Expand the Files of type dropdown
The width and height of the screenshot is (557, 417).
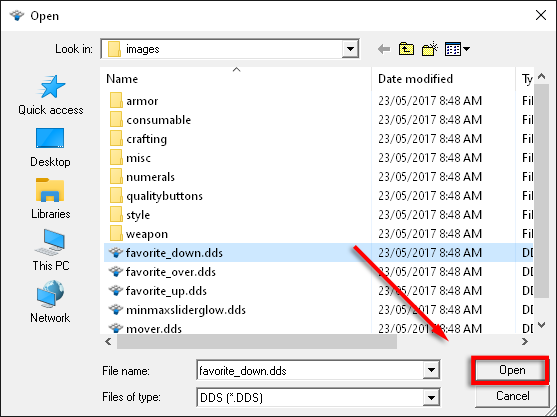(431, 397)
